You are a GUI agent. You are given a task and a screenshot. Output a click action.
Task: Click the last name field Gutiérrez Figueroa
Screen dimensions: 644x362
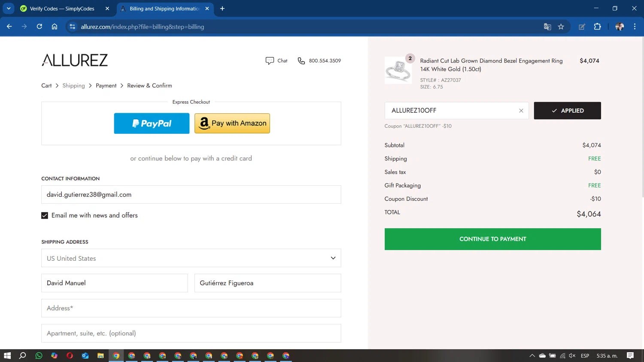268,283
